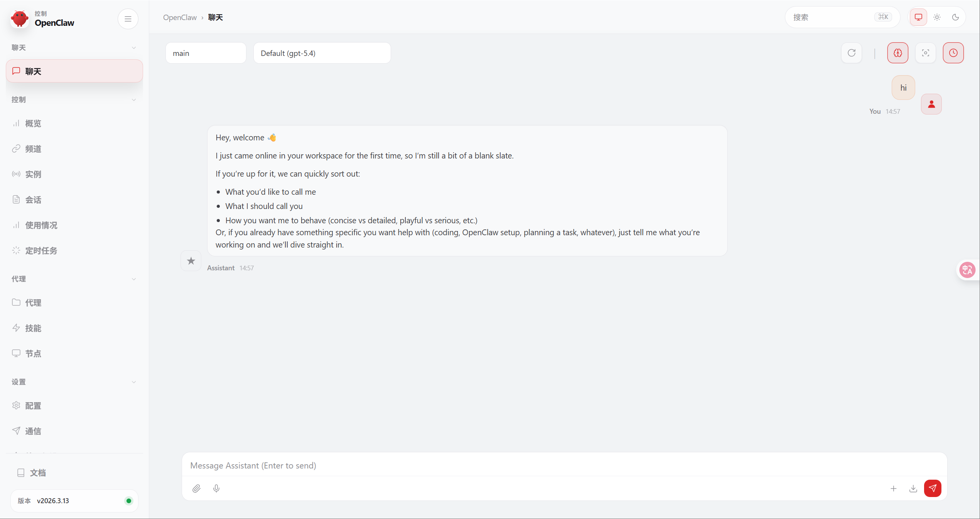Toggle the clock scheduled tasks button
The height and width of the screenshot is (519, 980).
(953, 53)
